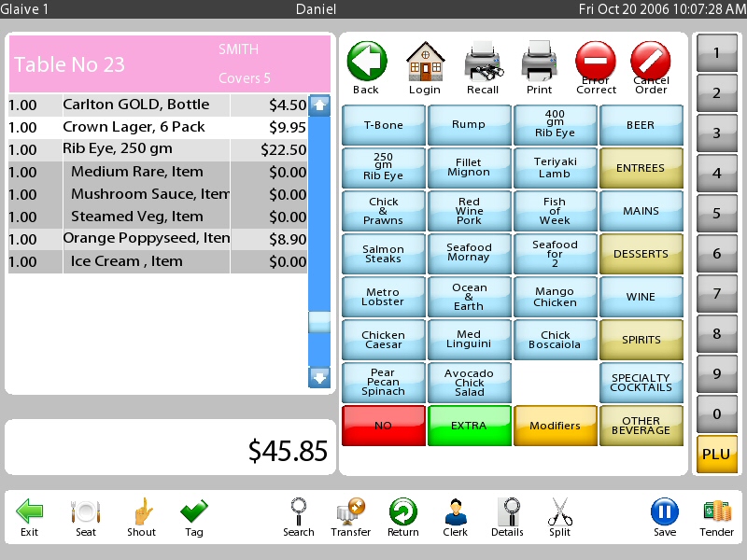747x560 pixels.
Task: Select the Error Correct icon
Action: [x=596, y=61]
